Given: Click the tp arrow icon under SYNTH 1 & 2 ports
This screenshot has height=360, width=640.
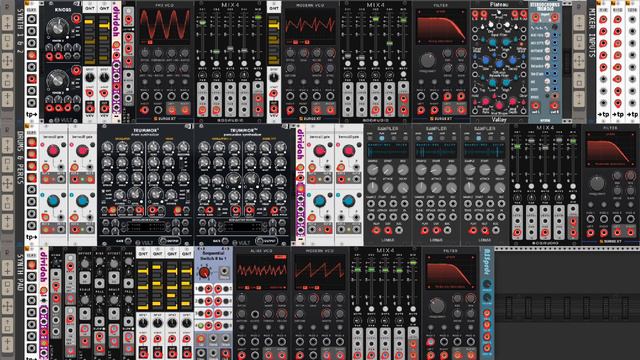Looking at the screenshot, I should pyautogui.click(x=31, y=115).
